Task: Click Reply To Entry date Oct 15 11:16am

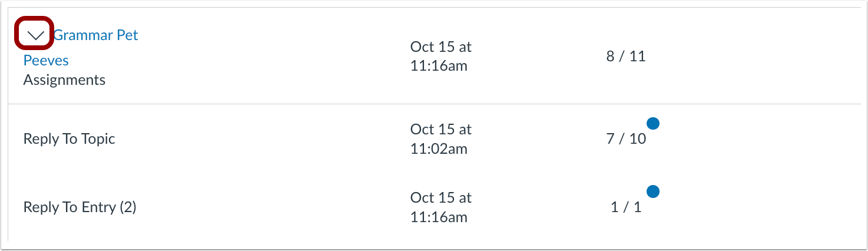Action: tap(441, 207)
